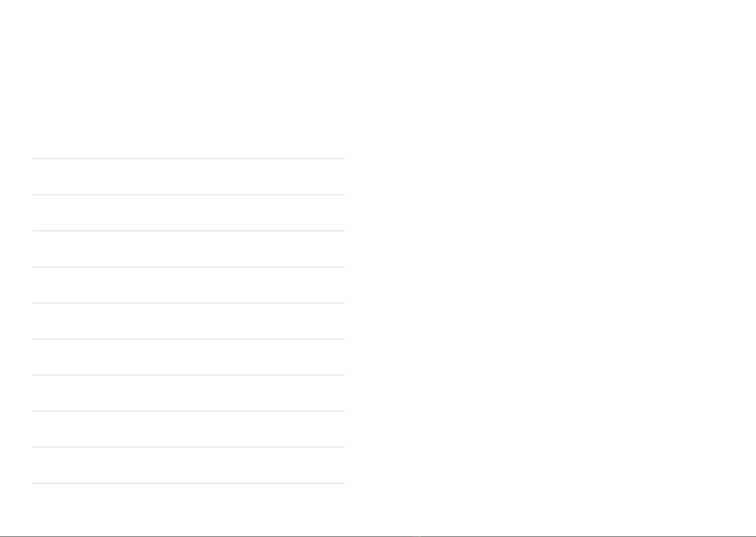
Task: Click the second divider line from top
Action: [x=188, y=195]
